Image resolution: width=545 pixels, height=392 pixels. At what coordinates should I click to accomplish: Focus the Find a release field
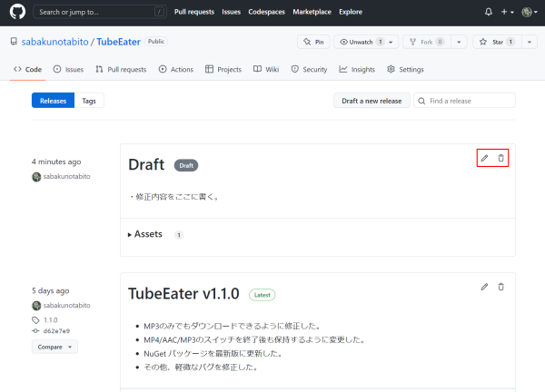click(464, 101)
